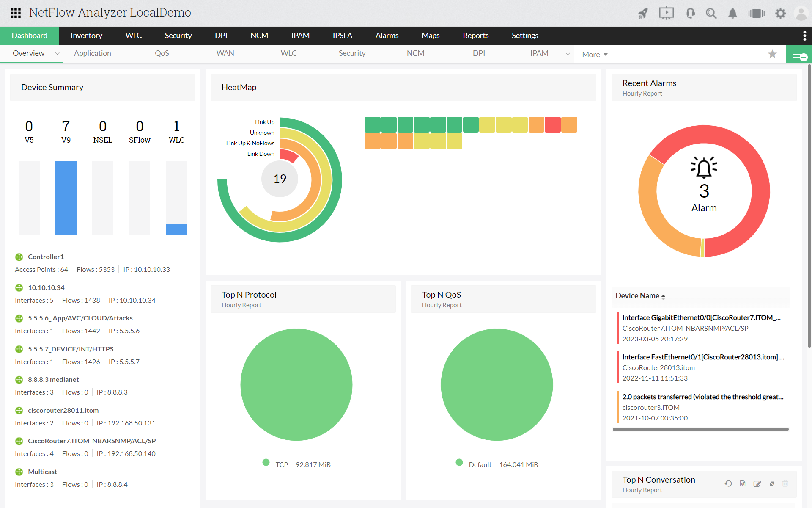Click the Controller1 device link
Screen dimensions: 812x508
(x=46, y=257)
